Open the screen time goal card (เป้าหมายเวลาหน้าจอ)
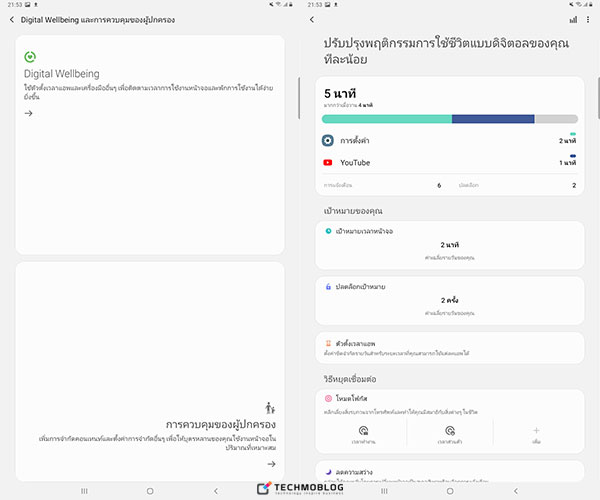 [x=449, y=243]
